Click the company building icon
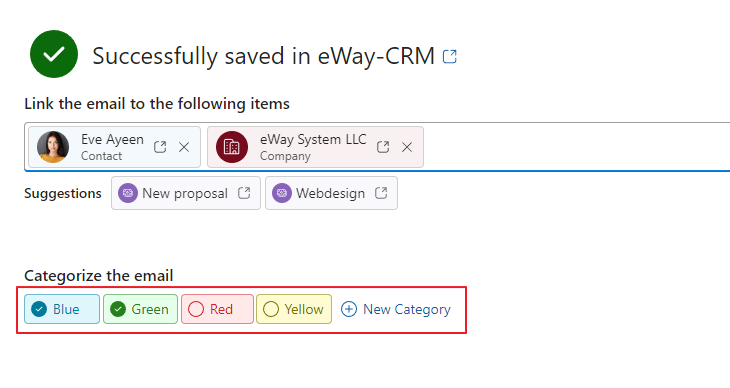730x388 pixels. tap(231, 147)
